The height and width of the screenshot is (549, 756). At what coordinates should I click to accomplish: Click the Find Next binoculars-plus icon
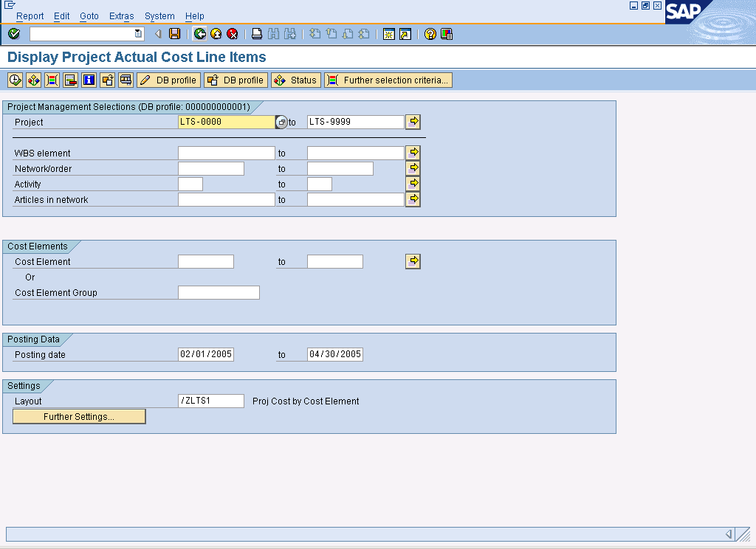tap(289, 34)
